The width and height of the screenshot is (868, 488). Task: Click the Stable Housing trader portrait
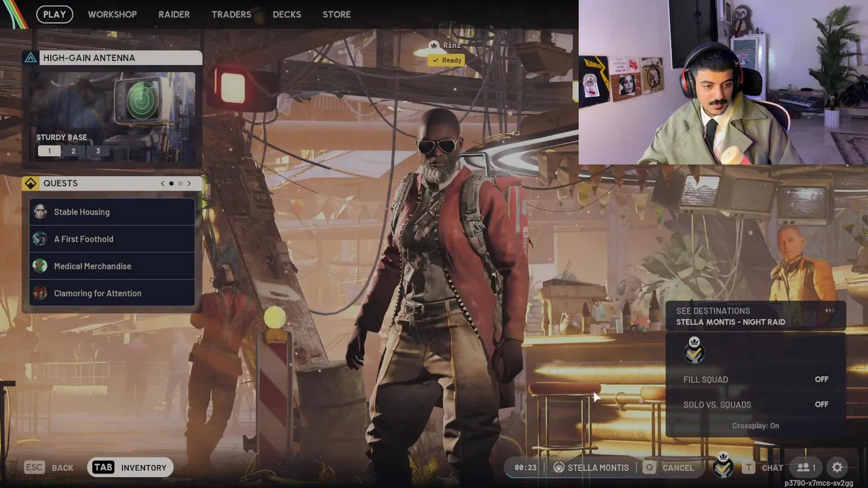point(40,212)
